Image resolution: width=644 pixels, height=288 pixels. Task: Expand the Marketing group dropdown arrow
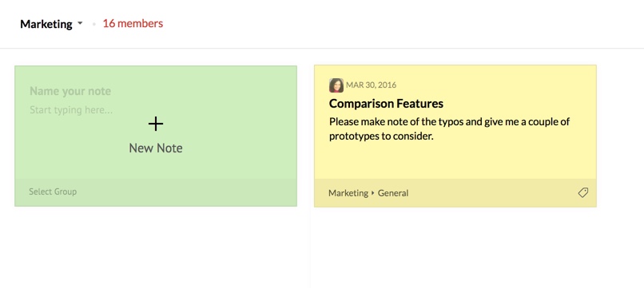point(80,24)
